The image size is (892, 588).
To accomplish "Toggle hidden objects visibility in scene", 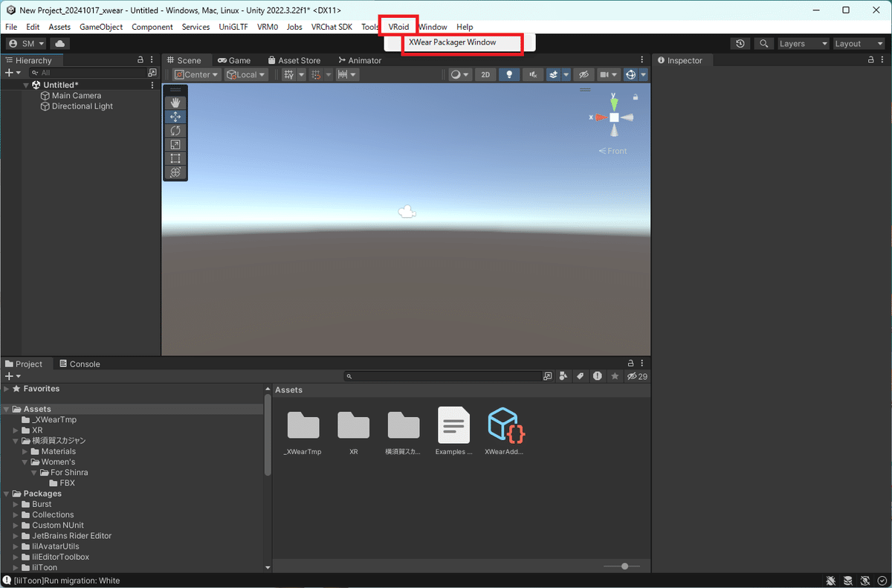I will pyautogui.click(x=584, y=74).
